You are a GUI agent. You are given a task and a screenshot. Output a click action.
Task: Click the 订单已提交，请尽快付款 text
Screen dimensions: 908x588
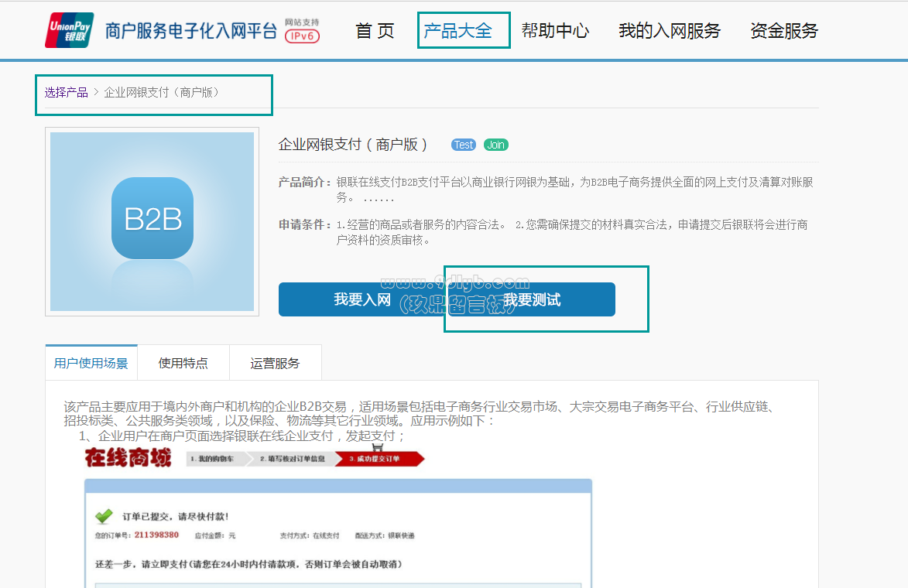(x=176, y=516)
